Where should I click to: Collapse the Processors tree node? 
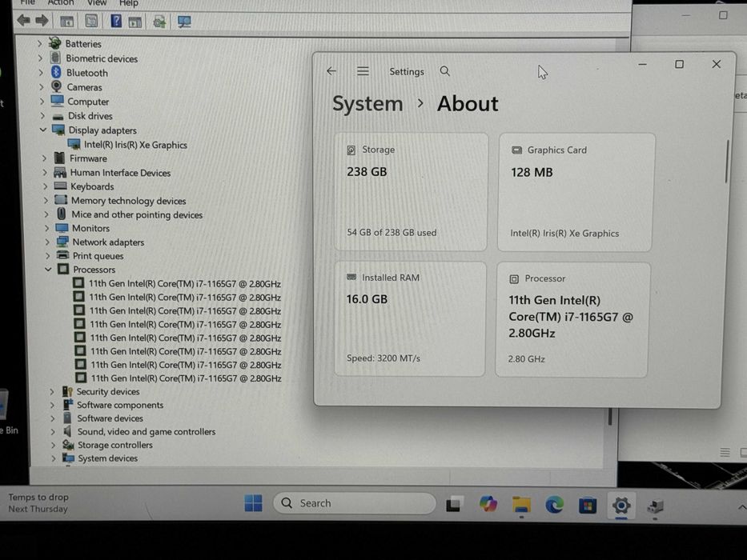[48, 269]
